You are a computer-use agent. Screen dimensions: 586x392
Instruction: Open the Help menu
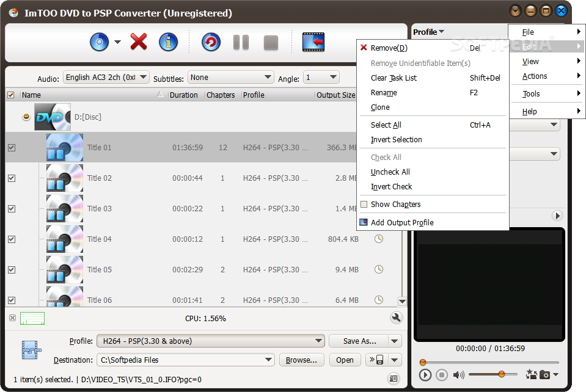[548, 111]
